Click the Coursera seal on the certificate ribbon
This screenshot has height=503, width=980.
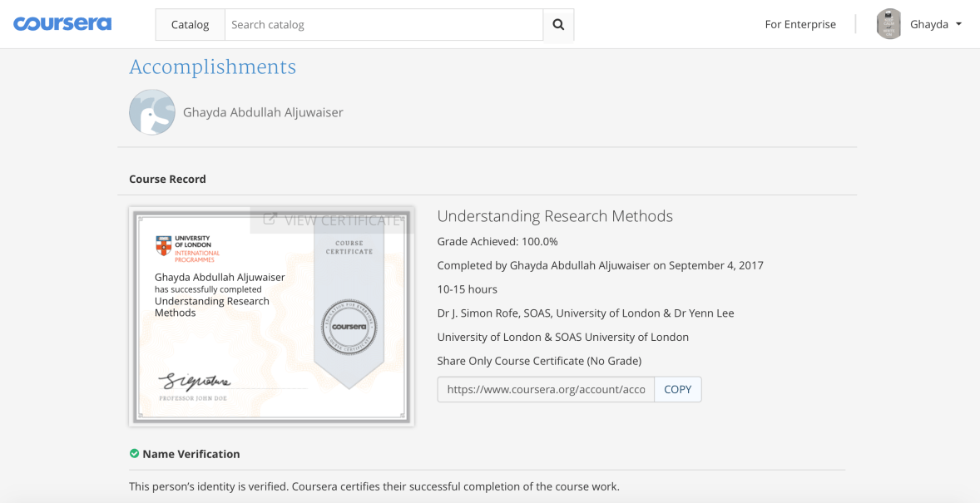point(349,327)
